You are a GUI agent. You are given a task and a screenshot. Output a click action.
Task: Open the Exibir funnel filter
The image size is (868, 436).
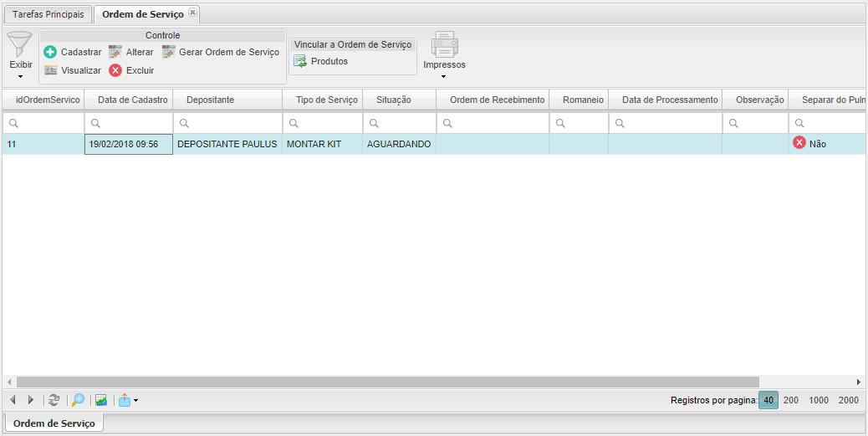[x=20, y=44]
